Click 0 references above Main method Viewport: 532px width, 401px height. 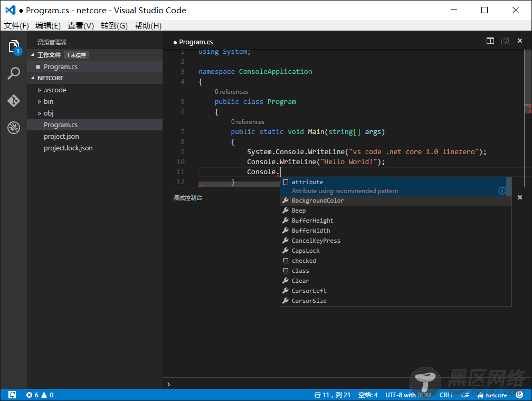(248, 122)
